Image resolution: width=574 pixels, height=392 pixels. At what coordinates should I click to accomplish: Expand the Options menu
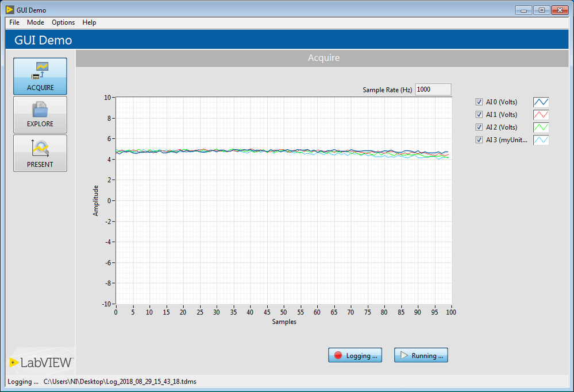point(63,22)
